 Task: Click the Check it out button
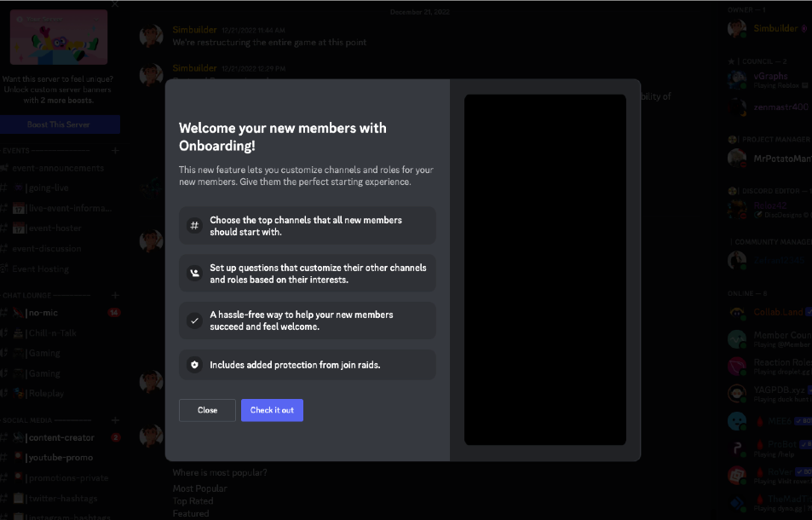pyautogui.click(x=272, y=410)
